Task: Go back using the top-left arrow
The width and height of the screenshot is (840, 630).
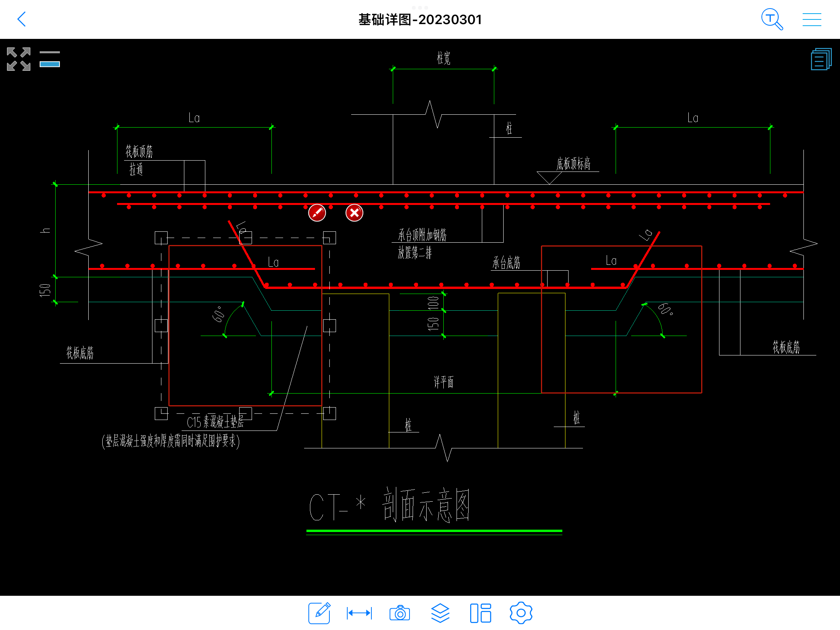Action: pos(22,19)
